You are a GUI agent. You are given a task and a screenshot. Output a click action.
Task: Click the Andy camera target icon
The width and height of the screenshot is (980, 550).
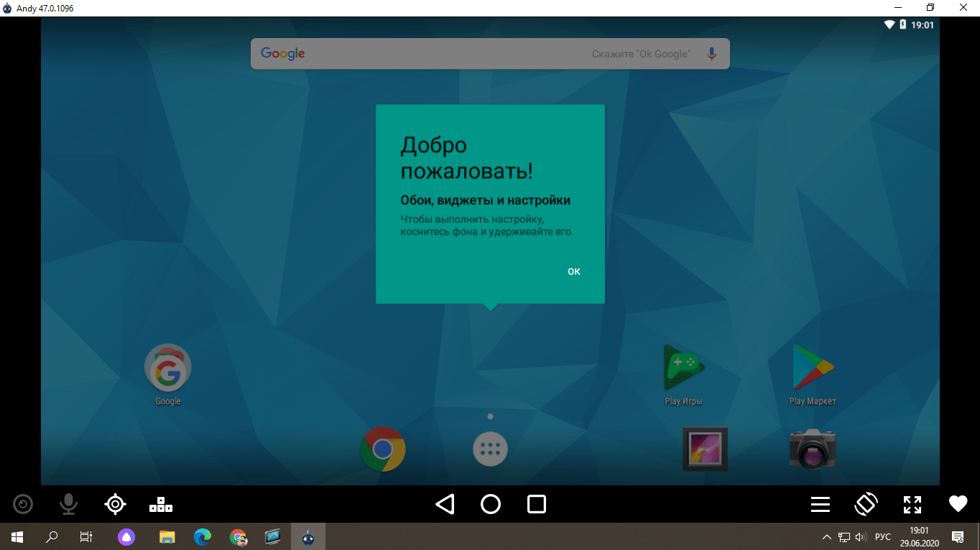tap(23, 505)
